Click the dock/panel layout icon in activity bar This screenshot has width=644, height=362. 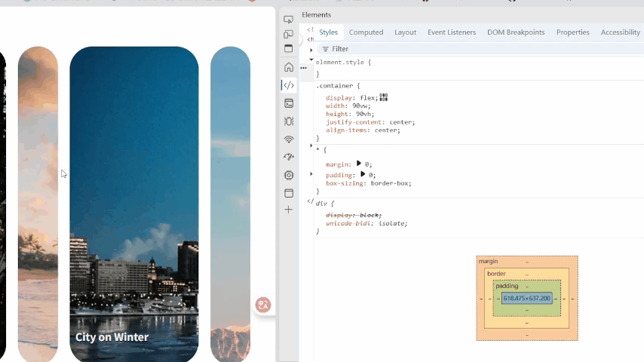click(x=288, y=48)
